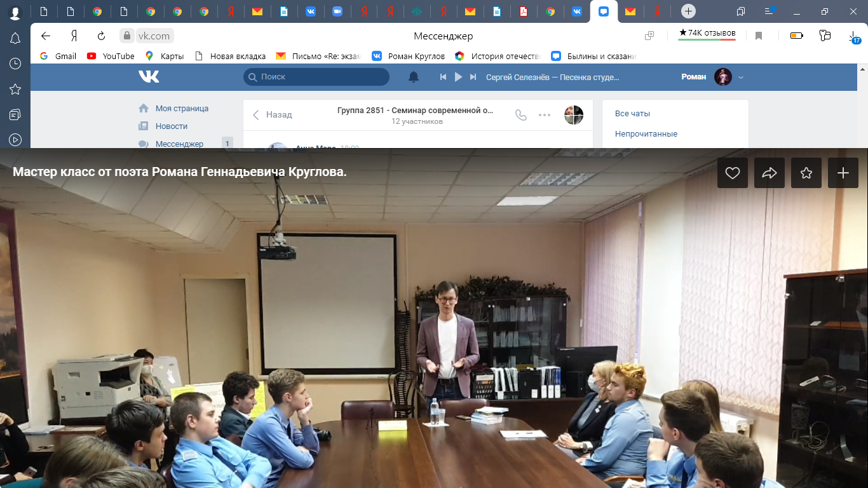868x488 pixels.
Task: Open the tab manager icon in the title bar
Action: (x=741, y=11)
